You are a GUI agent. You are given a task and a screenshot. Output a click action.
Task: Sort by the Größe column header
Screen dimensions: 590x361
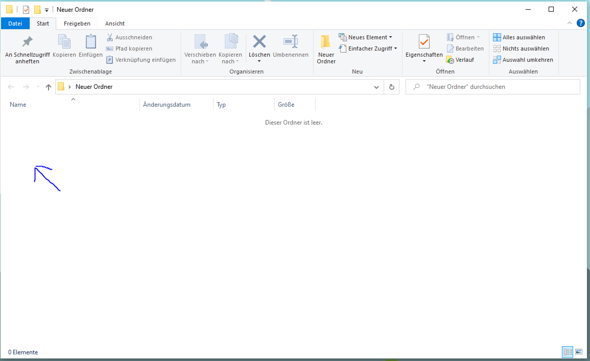[295, 104]
